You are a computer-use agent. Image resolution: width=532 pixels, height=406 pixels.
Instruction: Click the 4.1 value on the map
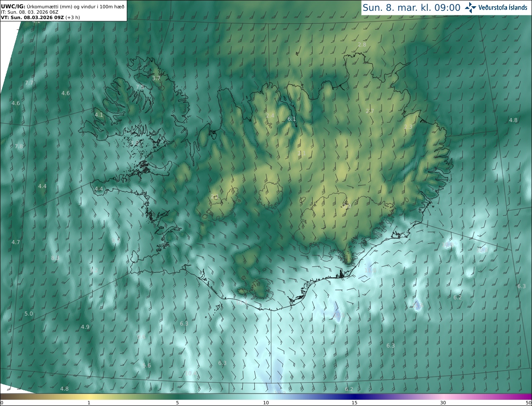[99, 115]
